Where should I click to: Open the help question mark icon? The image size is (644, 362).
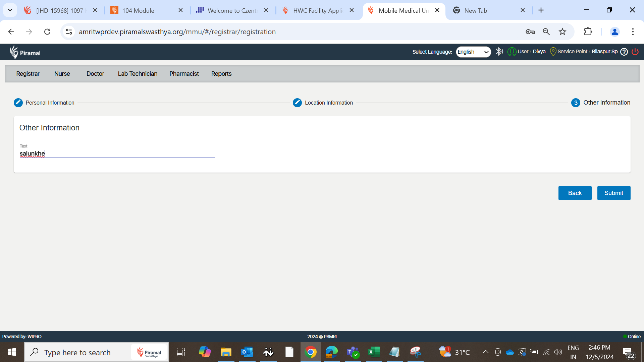pos(624,52)
